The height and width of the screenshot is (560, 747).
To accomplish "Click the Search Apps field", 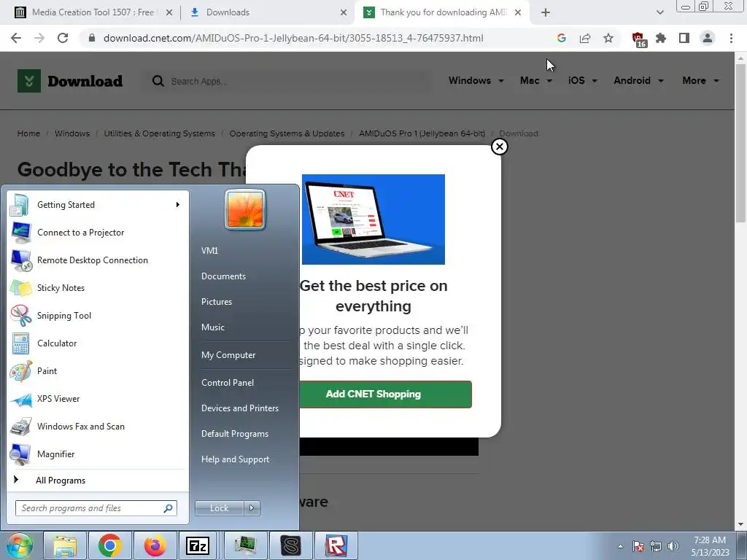I will pyautogui.click(x=288, y=82).
